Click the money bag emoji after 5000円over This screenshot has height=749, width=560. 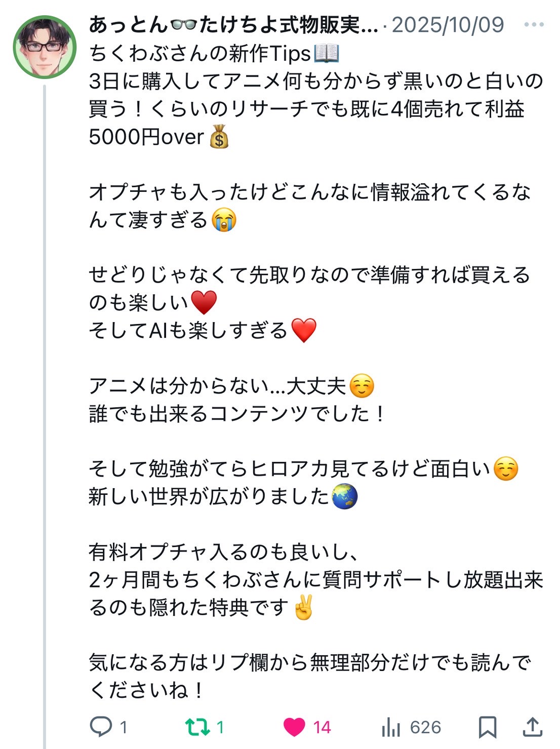coord(219,137)
